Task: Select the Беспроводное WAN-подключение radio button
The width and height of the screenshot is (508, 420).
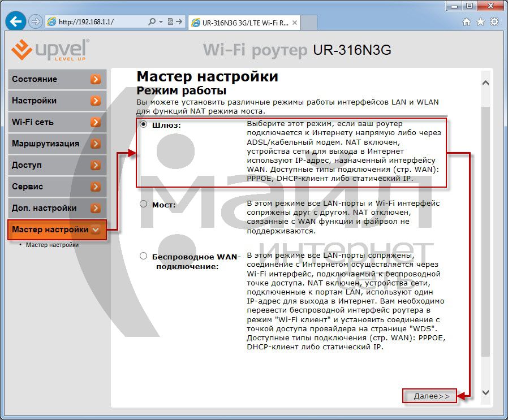Action: point(143,256)
